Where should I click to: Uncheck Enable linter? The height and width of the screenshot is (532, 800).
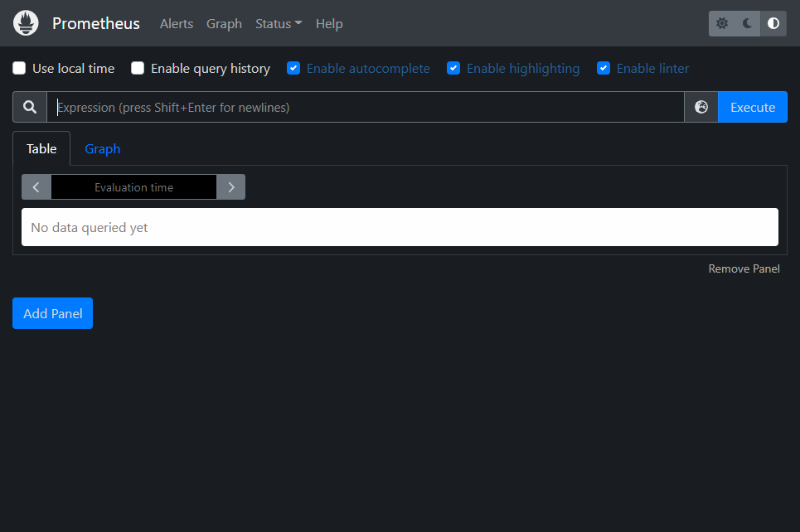click(604, 68)
